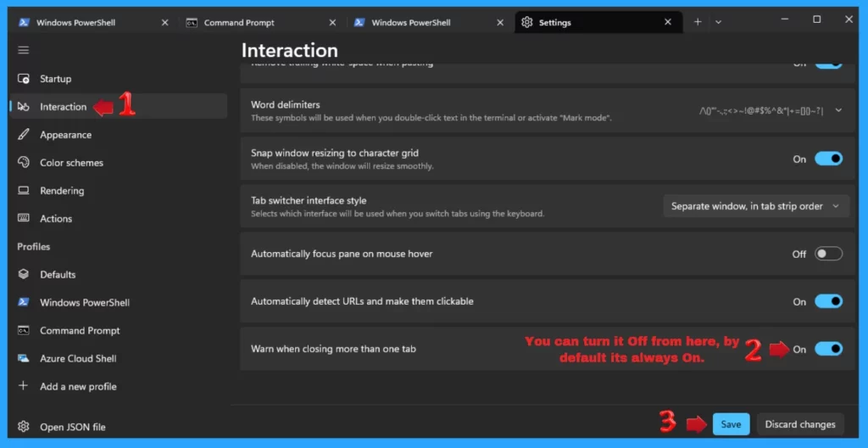Close the second Windows PowerShell tab
The width and height of the screenshot is (868, 448).
coord(500,23)
